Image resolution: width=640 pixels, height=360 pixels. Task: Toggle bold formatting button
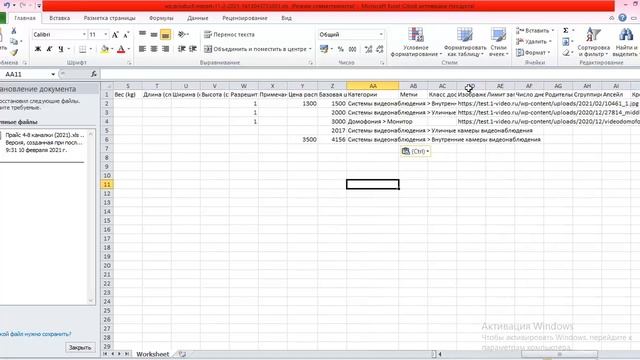(38, 49)
